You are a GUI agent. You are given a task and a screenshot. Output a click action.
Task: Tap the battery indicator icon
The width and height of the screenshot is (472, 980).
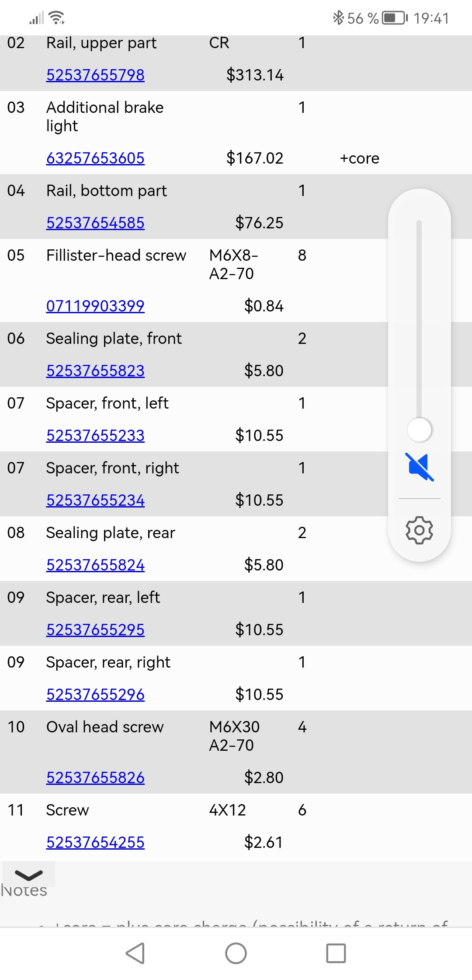coord(395,18)
